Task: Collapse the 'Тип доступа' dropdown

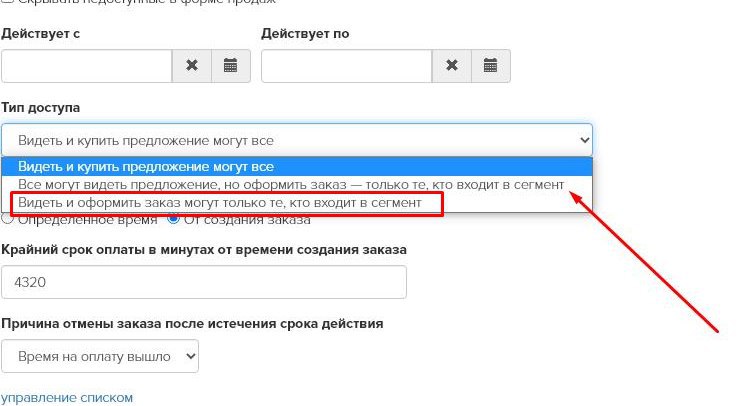Action: [x=297, y=140]
